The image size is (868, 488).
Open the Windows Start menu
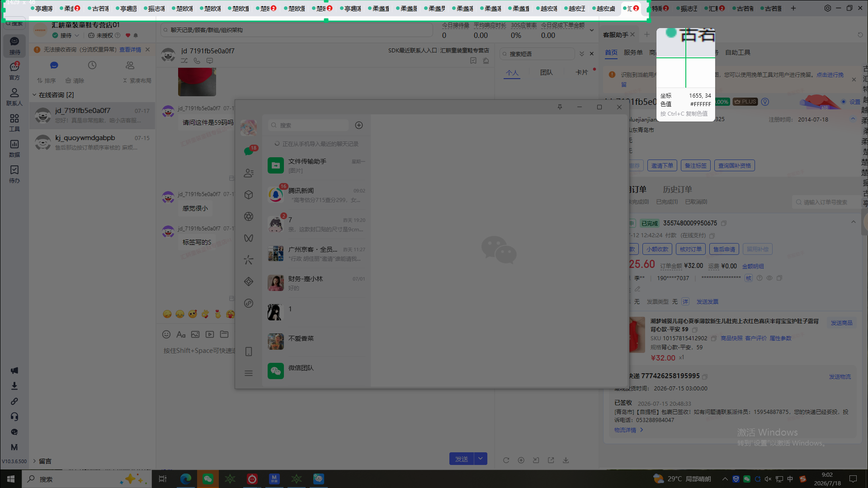pos(11,479)
